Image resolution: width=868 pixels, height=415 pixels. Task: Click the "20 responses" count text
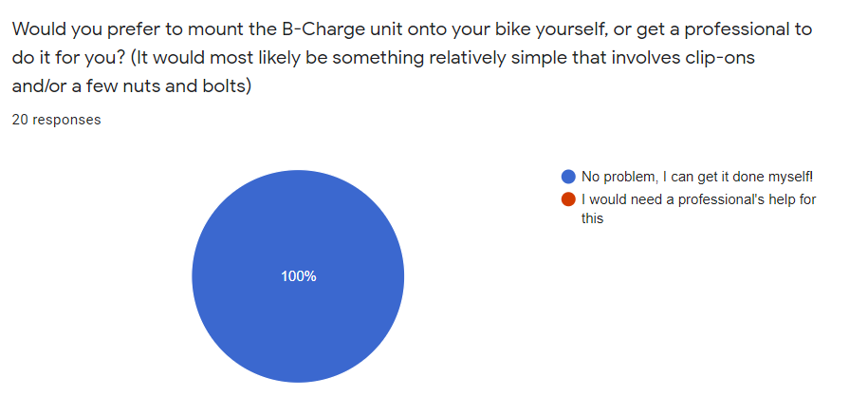click(56, 121)
